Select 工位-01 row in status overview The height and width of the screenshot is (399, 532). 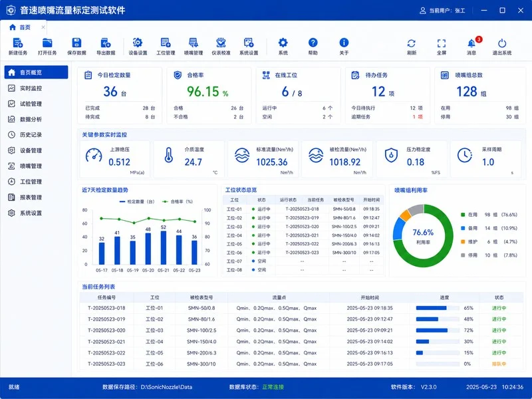303,209
